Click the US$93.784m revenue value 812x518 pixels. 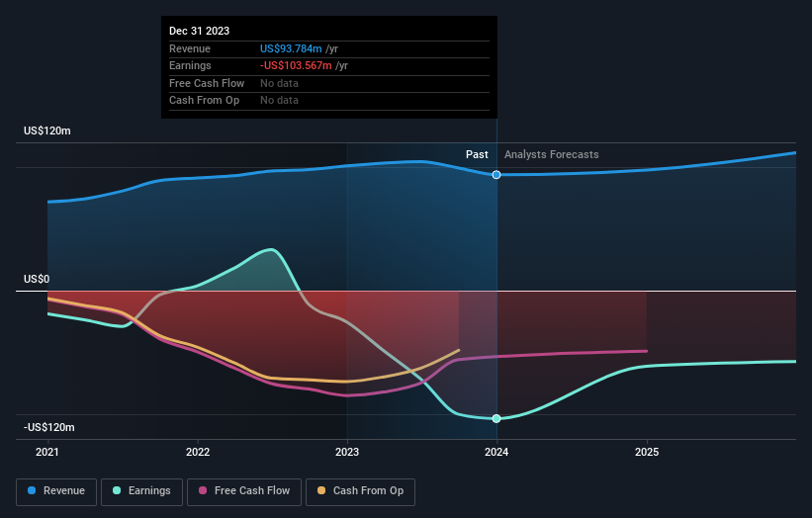pyautogui.click(x=291, y=48)
